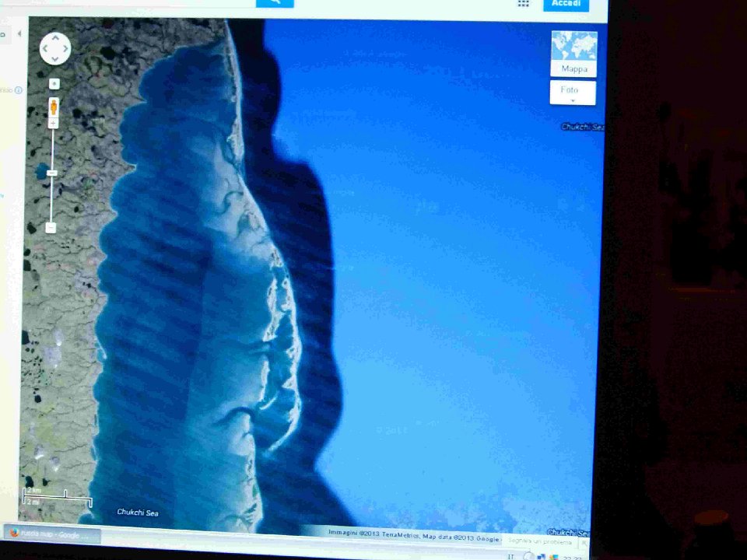Screen dimensions: 747x560
Task: Pan map up with the top arrow
Action: coord(55,37)
